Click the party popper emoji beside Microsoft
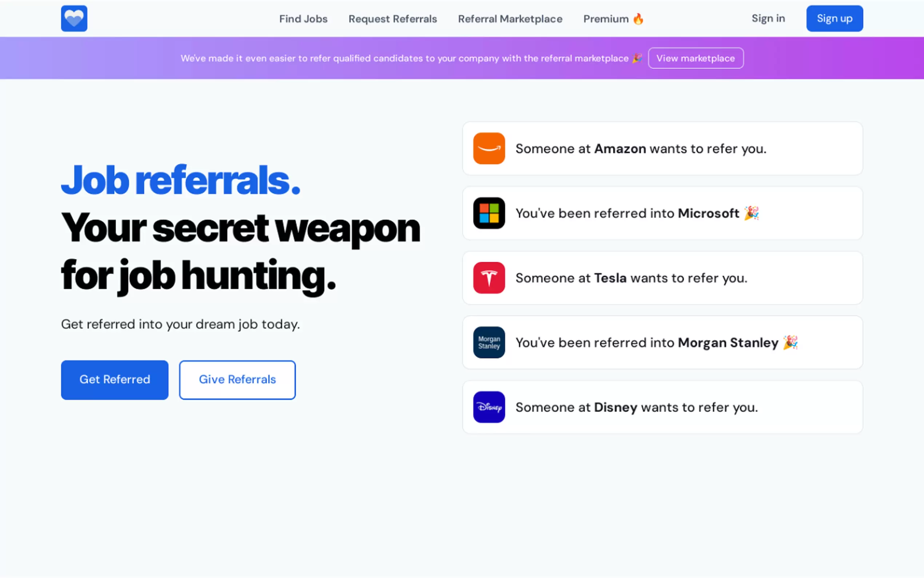This screenshot has height=578, width=924. tap(751, 213)
